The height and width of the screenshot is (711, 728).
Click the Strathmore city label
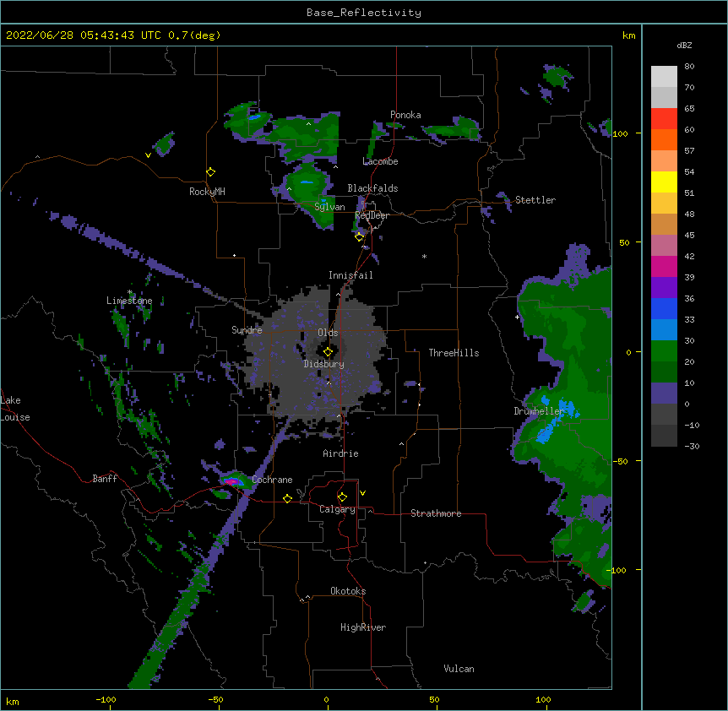point(436,513)
